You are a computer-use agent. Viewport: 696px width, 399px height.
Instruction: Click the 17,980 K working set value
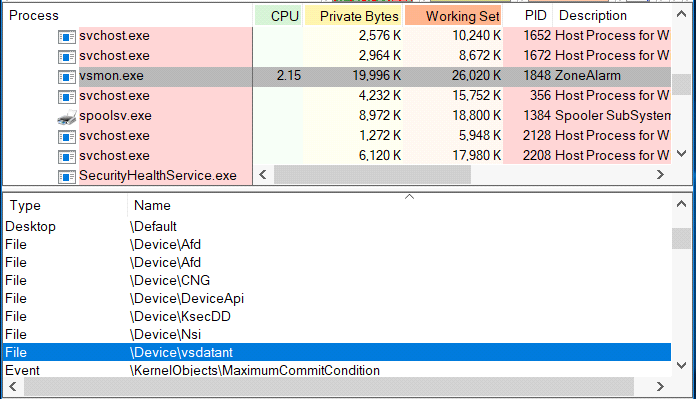coord(477,156)
